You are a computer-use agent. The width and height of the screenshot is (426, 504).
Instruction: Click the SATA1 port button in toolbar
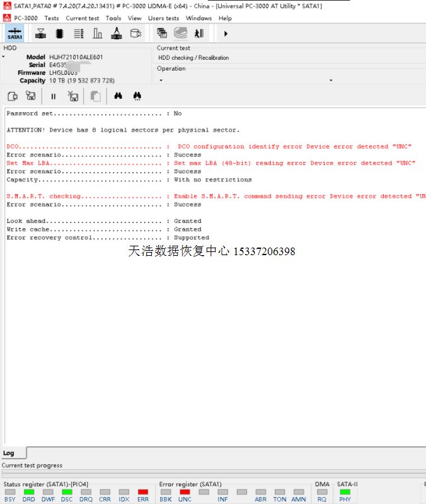point(14,33)
